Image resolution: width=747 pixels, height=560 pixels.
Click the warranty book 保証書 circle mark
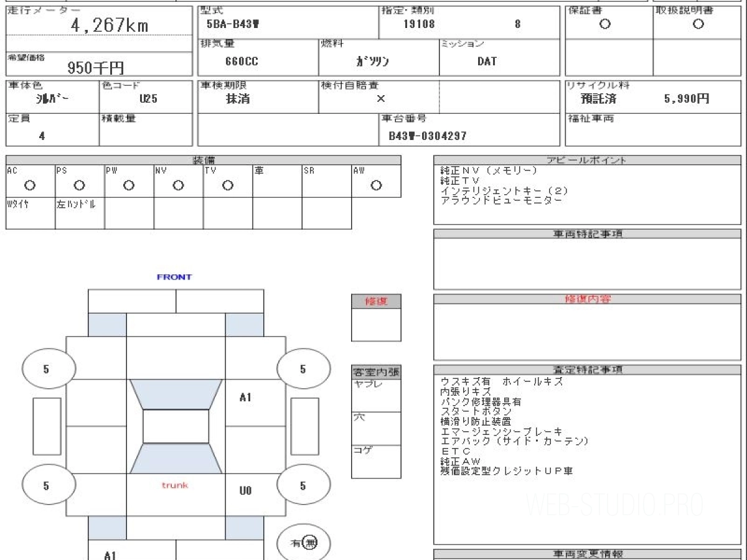[x=604, y=24]
